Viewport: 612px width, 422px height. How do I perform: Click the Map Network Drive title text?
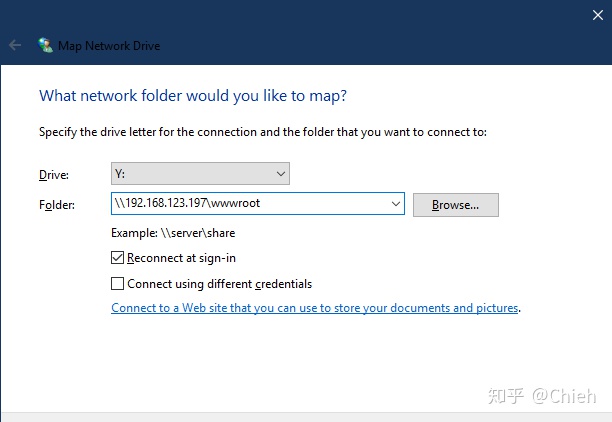pos(109,46)
